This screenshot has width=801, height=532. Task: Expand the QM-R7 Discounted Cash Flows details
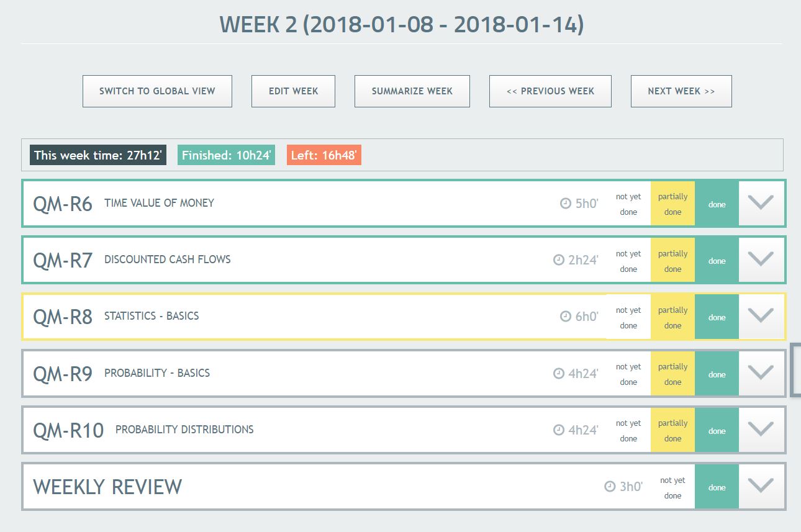coord(761,260)
